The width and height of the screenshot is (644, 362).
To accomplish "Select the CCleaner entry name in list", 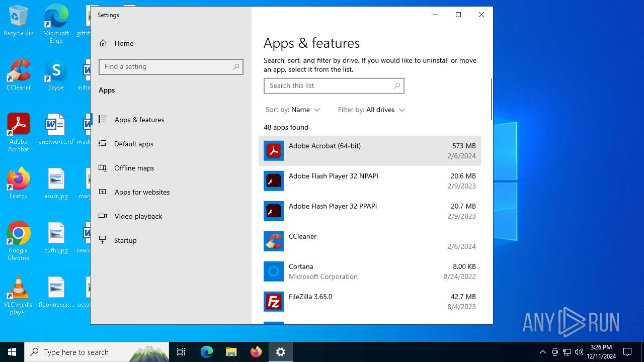I will [x=302, y=236].
